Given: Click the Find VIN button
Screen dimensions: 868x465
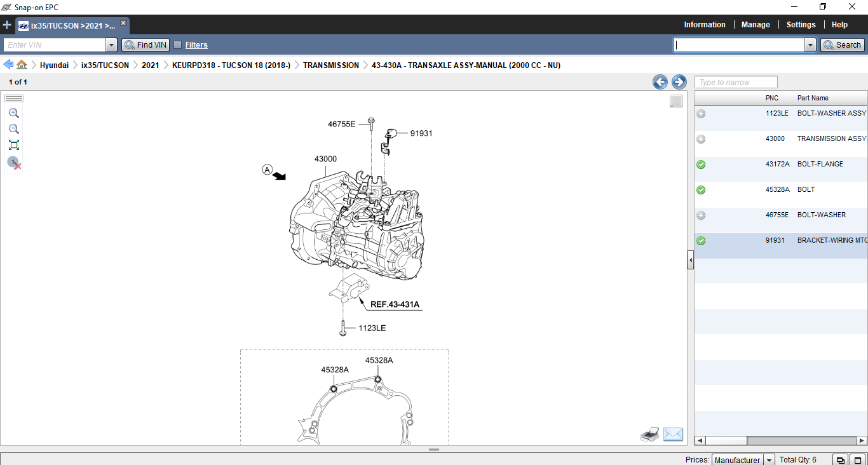Looking at the screenshot, I should (146, 45).
